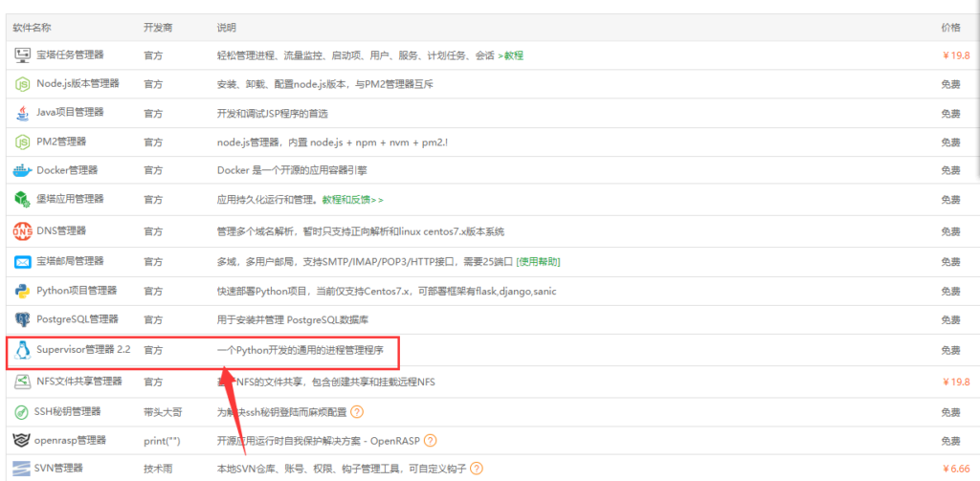Click the PostgreSQL elephant icon

click(x=23, y=319)
